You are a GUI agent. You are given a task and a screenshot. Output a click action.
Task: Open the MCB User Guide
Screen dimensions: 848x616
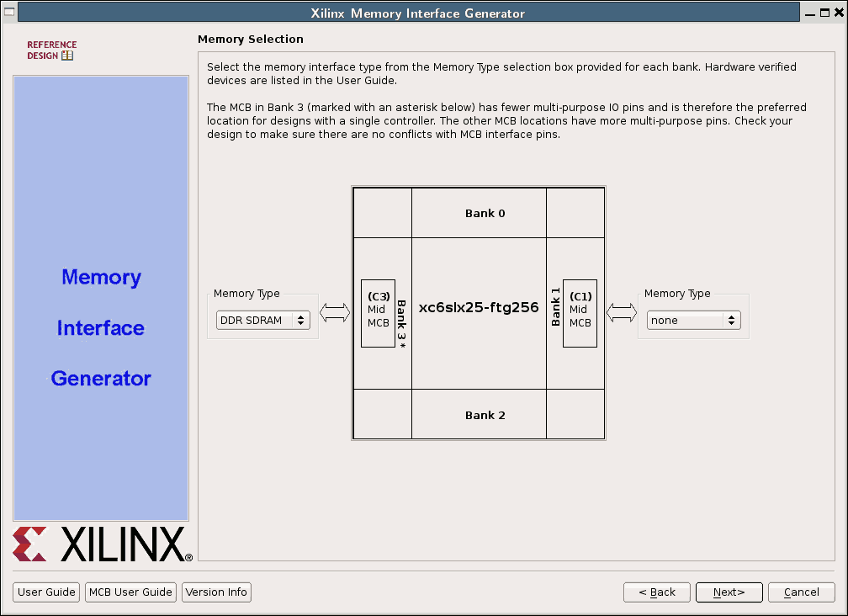point(130,592)
